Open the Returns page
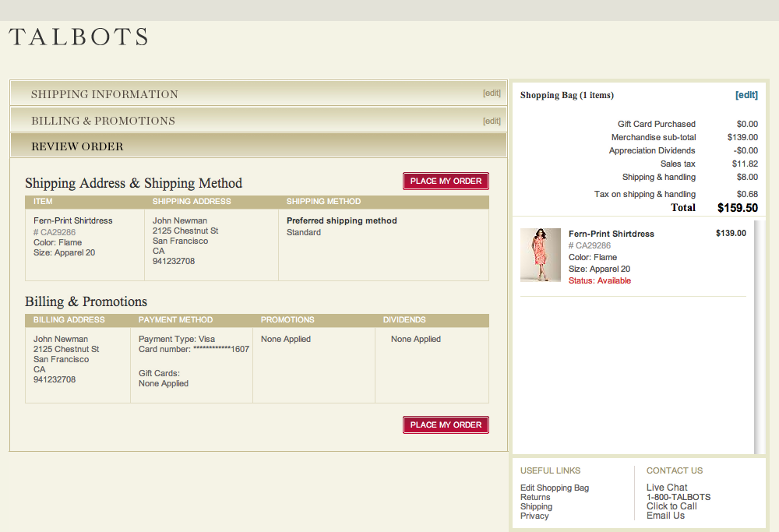This screenshot has height=532, width=779. click(535, 497)
